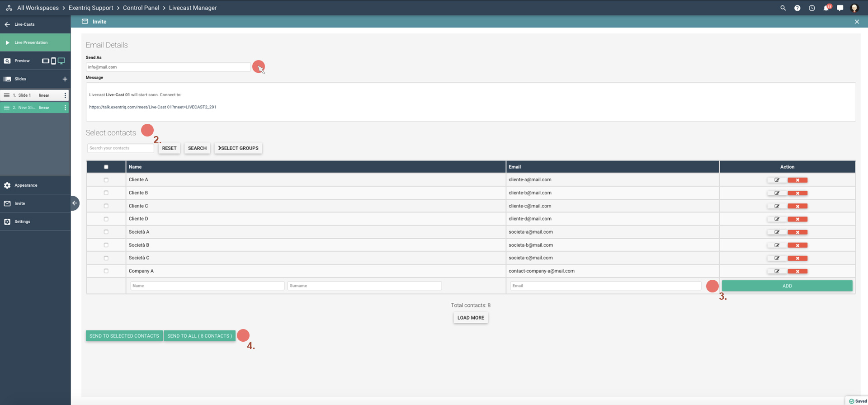This screenshot has width=868, height=405.
Task: Select desktop preview device icon
Action: [61, 61]
